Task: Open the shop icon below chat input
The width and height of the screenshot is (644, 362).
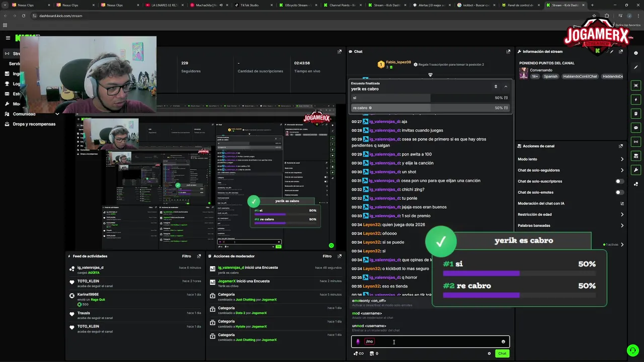Action: [x=372, y=353]
